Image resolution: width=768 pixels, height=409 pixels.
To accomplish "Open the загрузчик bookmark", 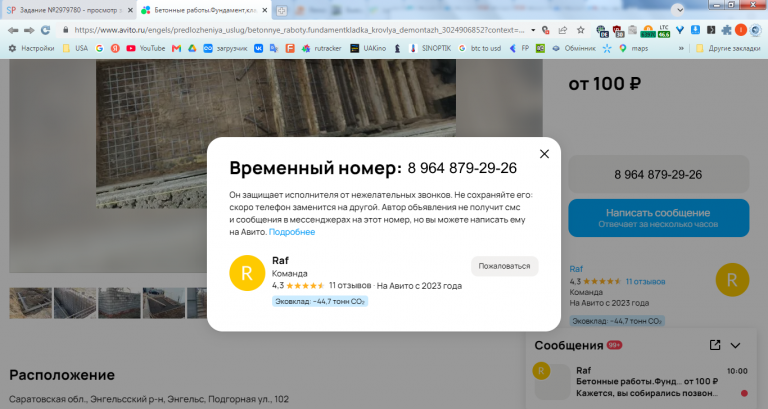I will [x=225, y=48].
